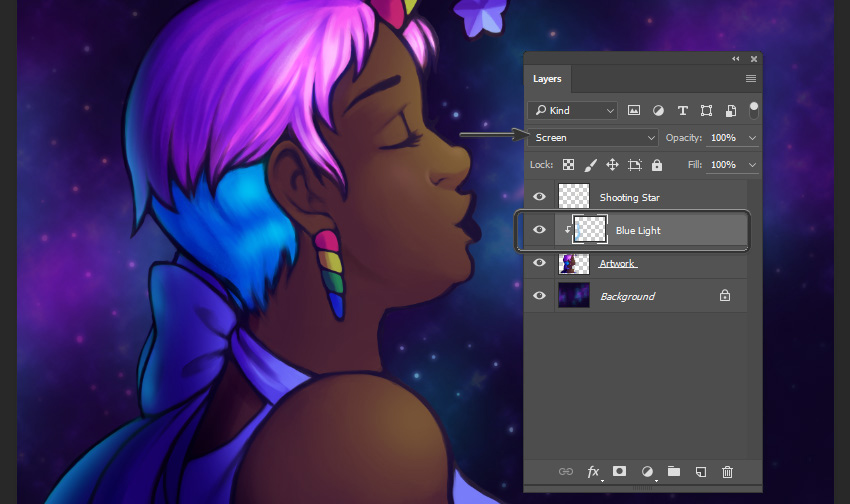Select the Layers tab
Image resolution: width=850 pixels, height=504 pixels.
pos(547,79)
